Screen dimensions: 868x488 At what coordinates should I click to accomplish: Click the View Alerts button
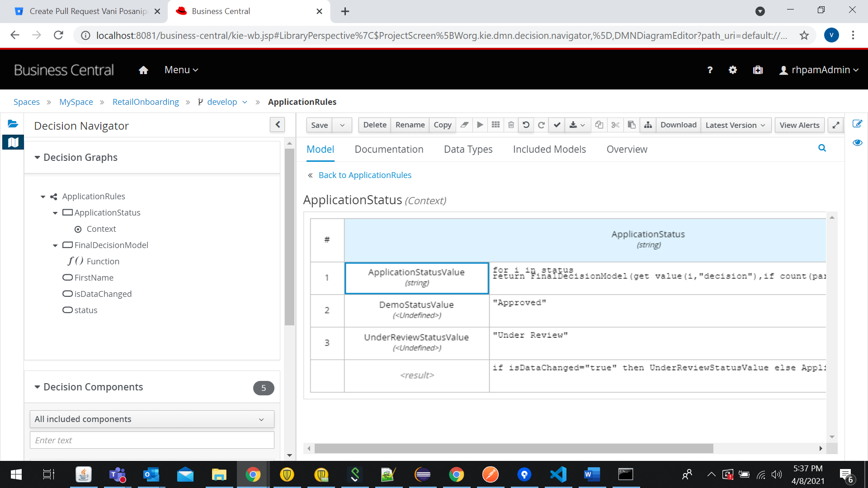[799, 125]
